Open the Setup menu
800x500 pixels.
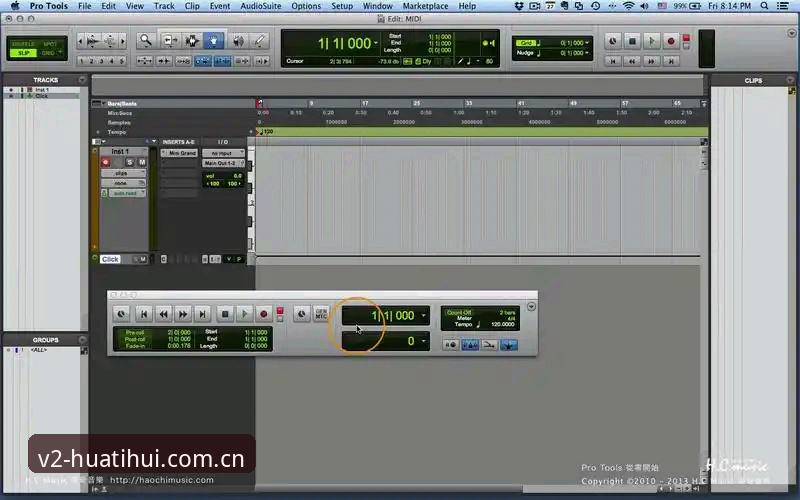click(x=342, y=6)
